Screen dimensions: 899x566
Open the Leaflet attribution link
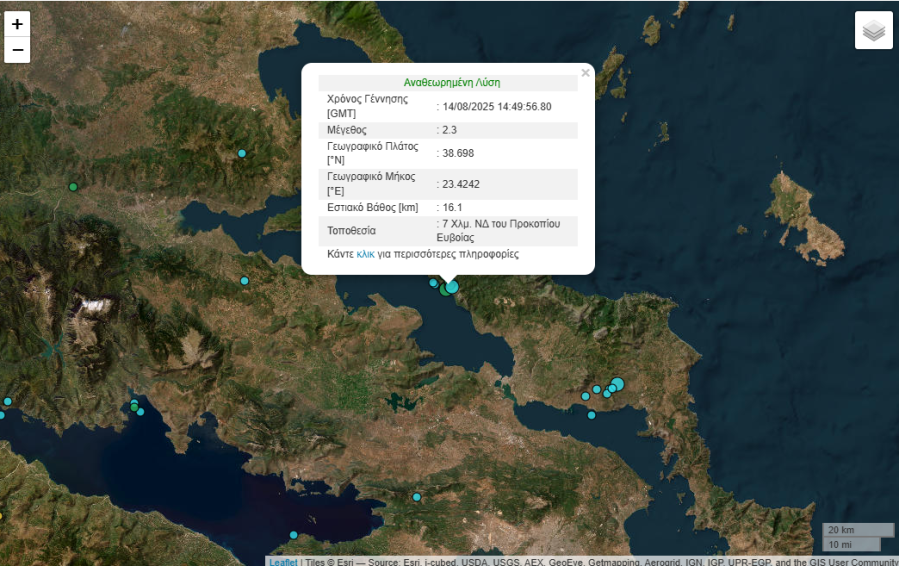point(282,562)
